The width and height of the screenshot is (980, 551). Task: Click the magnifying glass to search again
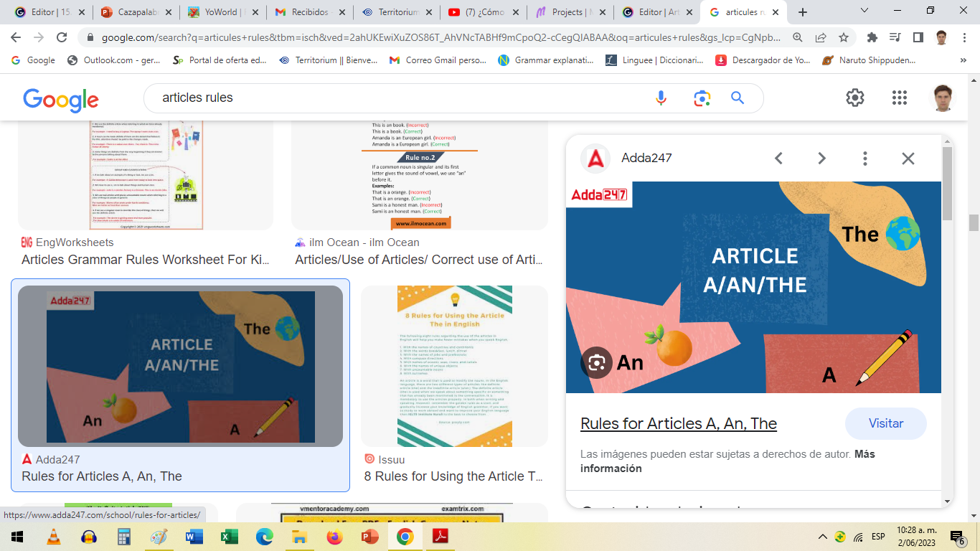(738, 98)
